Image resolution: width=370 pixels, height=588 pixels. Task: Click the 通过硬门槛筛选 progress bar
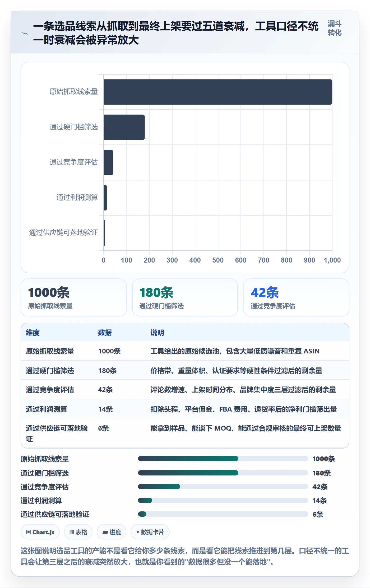223,473
